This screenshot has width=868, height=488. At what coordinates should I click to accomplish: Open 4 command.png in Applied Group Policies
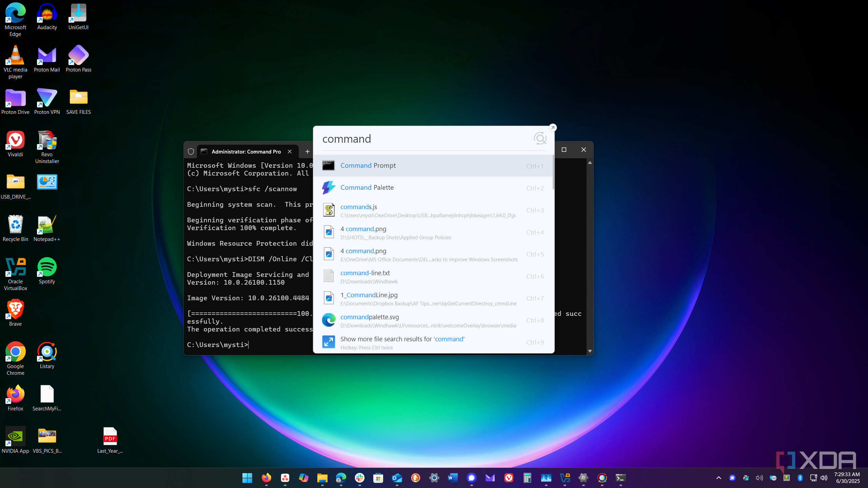[x=433, y=232]
